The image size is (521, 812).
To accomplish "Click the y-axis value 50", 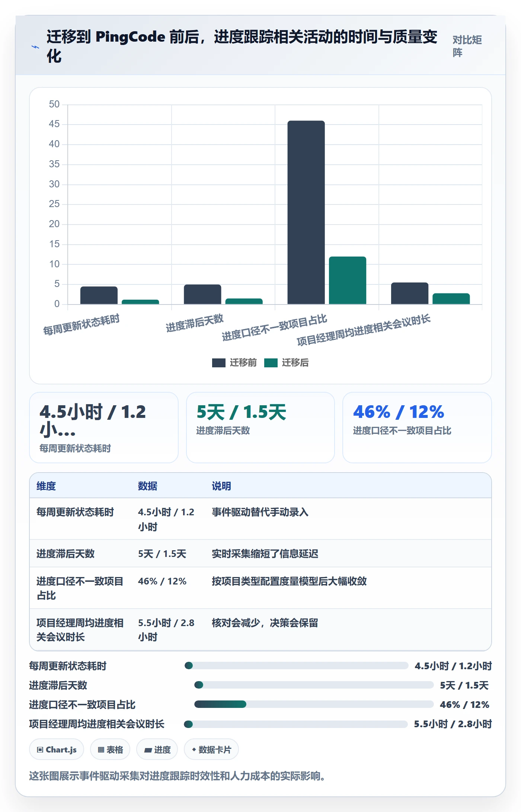I will click(54, 104).
